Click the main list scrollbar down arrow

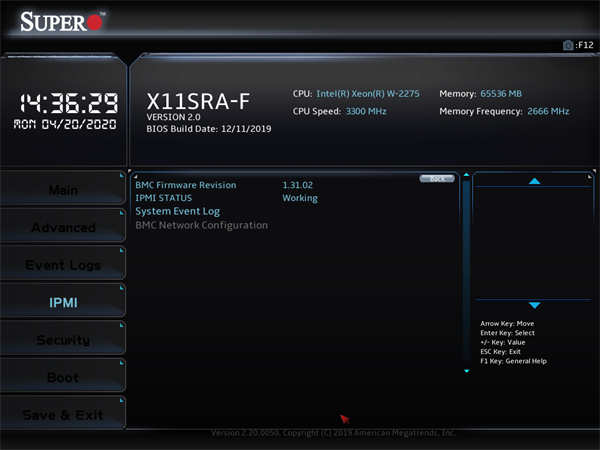click(466, 371)
